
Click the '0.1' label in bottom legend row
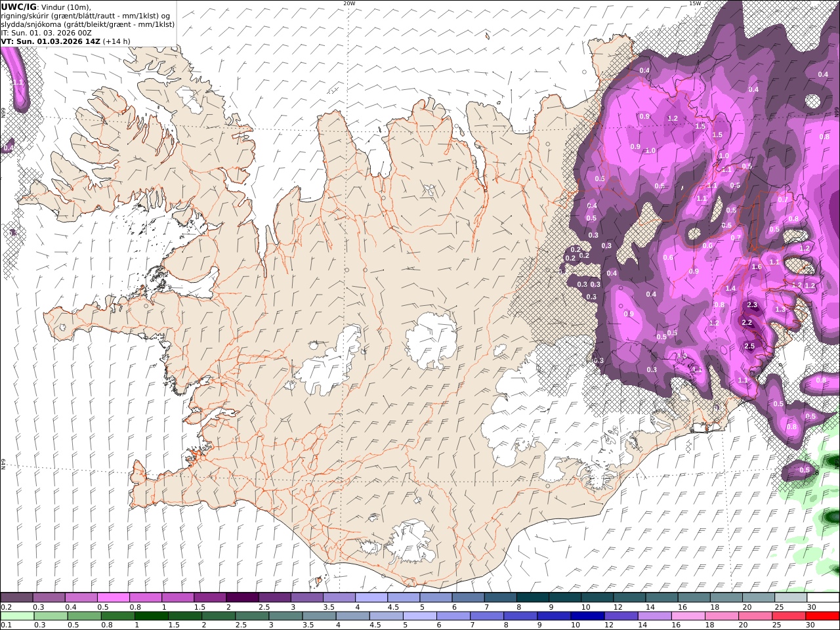point(5,625)
